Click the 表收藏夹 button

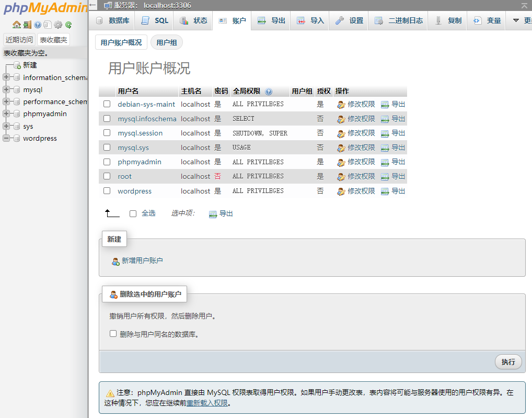[53, 40]
